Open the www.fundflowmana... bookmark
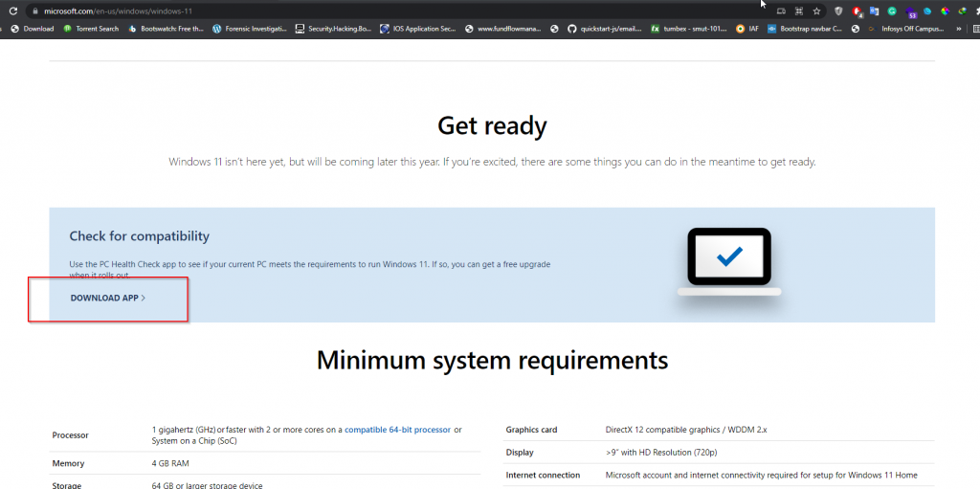The width and height of the screenshot is (980, 489). [503, 29]
